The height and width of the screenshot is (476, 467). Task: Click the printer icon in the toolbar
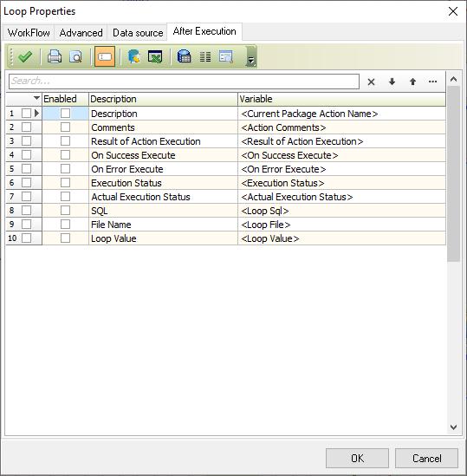pos(55,56)
